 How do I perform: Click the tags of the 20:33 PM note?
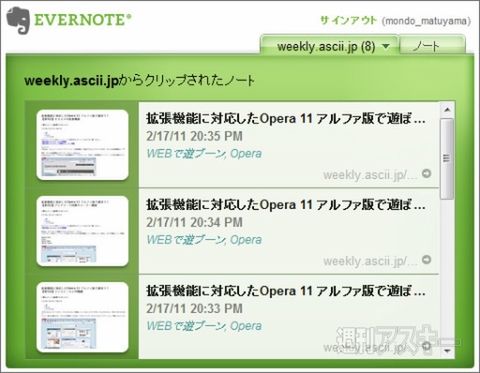(204, 326)
